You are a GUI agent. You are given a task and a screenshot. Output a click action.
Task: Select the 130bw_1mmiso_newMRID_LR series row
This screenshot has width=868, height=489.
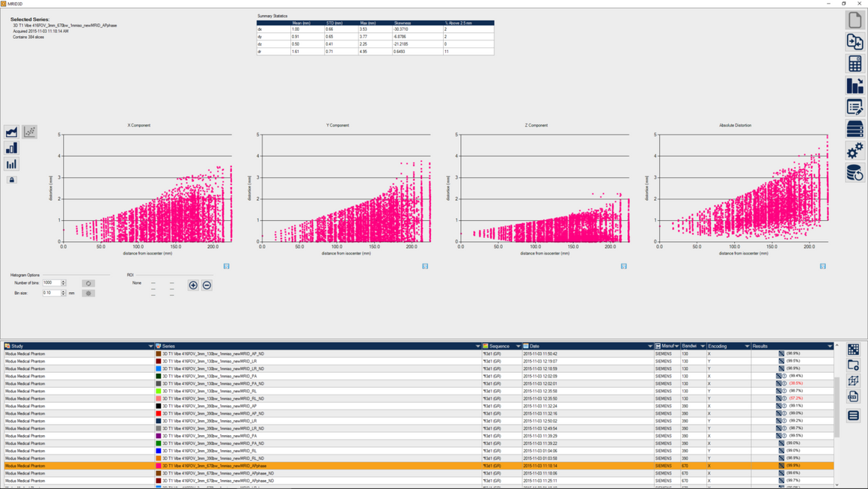pyautogui.click(x=210, y=361)
